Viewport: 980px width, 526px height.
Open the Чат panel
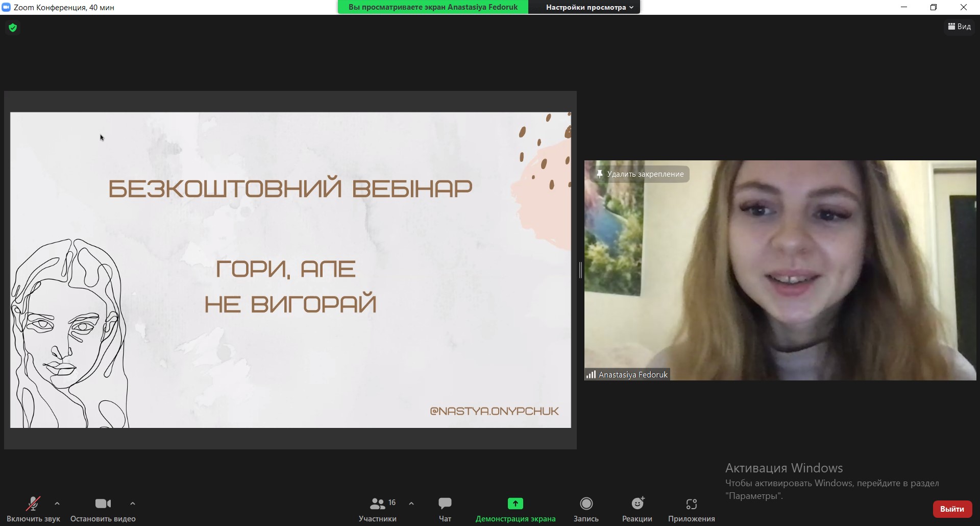[x=445, y=509]
